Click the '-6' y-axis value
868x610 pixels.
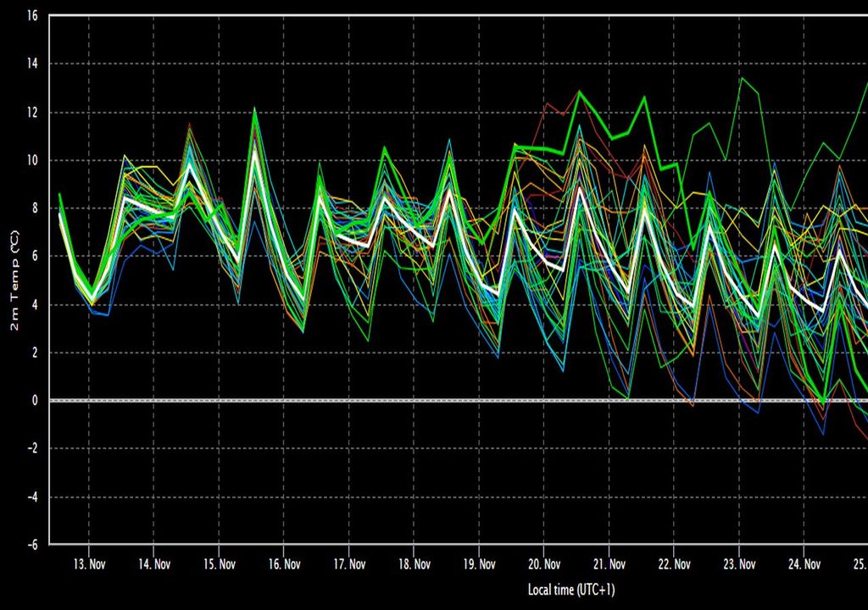coord(32,545)
